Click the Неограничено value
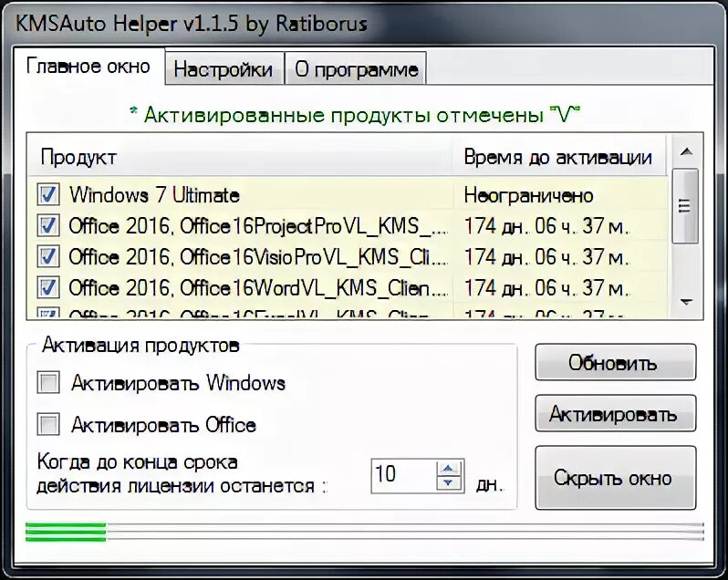This screenshot has height=580, width=728. (529, 195)
